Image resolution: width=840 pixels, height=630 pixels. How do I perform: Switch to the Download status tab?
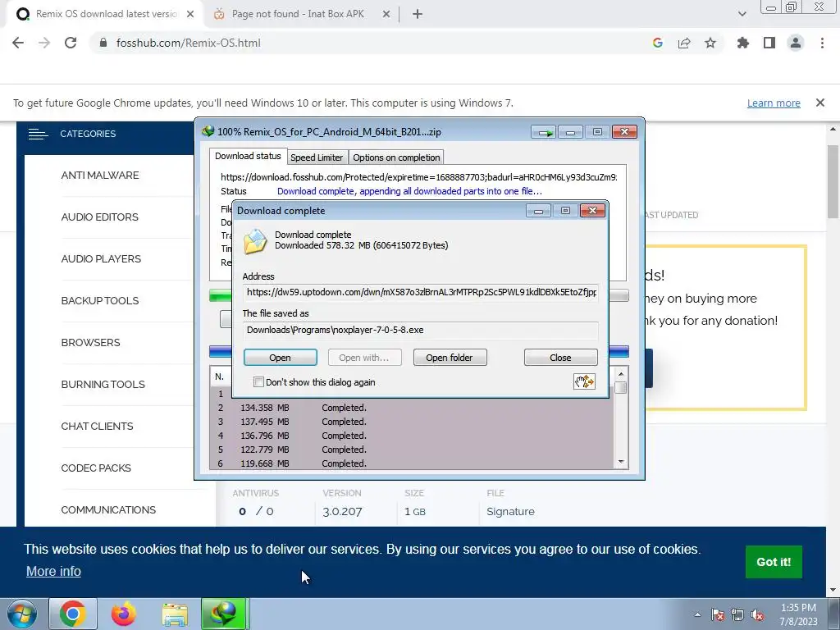pyautogui.click(x=248, y=157)
